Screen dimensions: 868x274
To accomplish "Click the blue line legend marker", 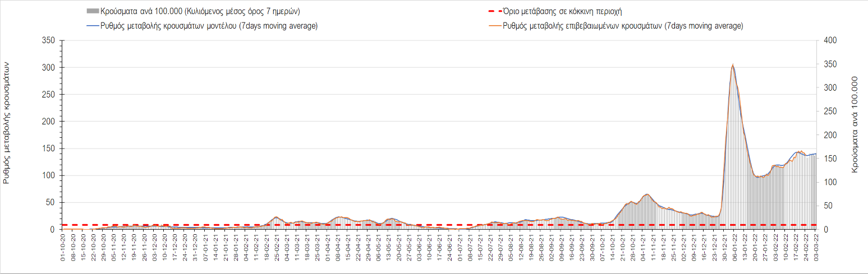I will 92,26.
